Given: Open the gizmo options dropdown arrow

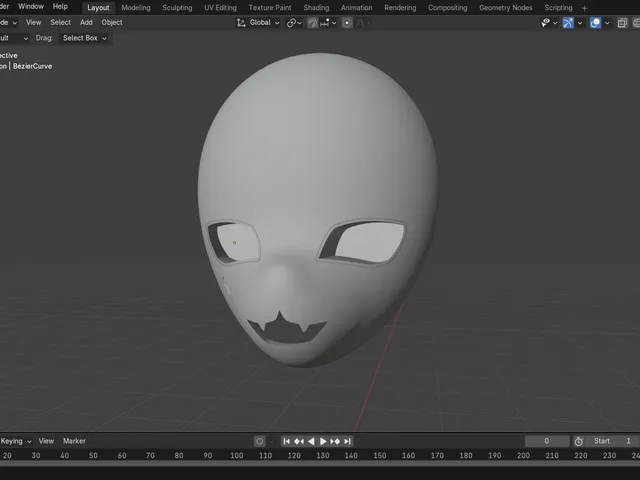Looking at the screenshot, I should (580, 23).
